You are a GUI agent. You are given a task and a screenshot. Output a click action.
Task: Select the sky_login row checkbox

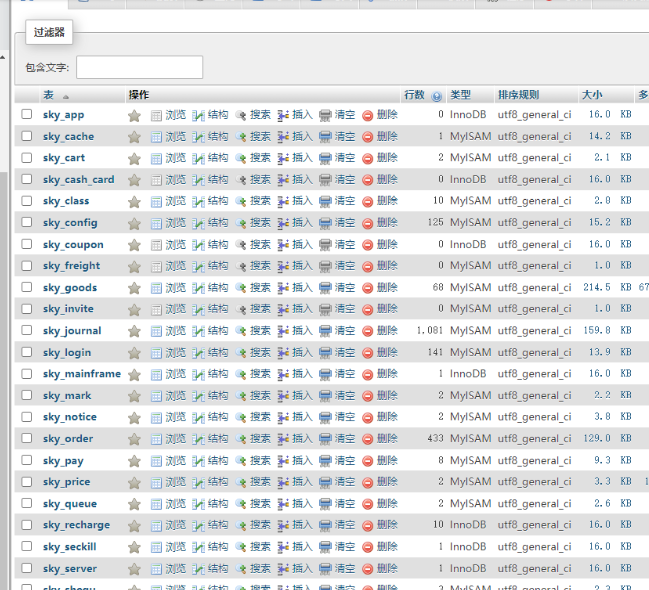click(27, 352)
